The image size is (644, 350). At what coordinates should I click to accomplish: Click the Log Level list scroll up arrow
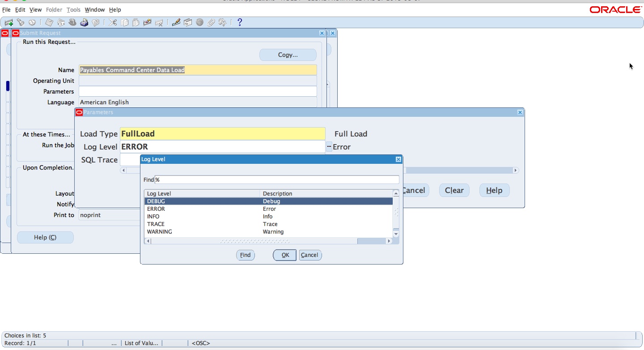396,193
